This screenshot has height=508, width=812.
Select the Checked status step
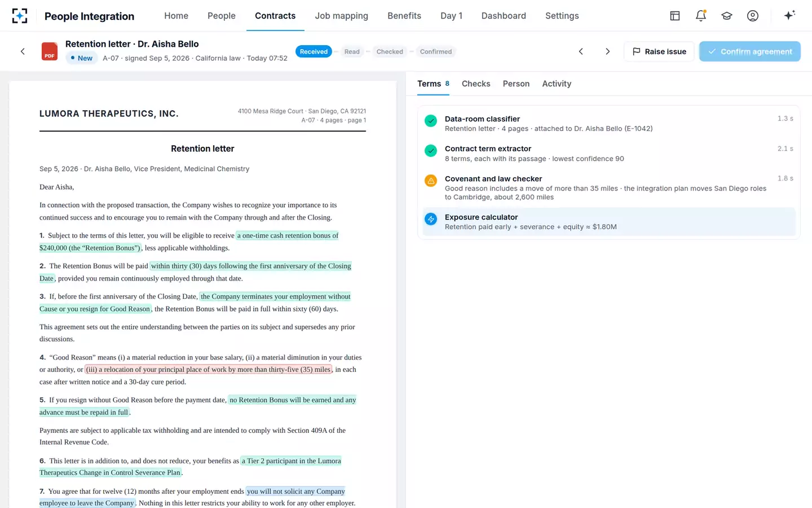click(390, 51)
